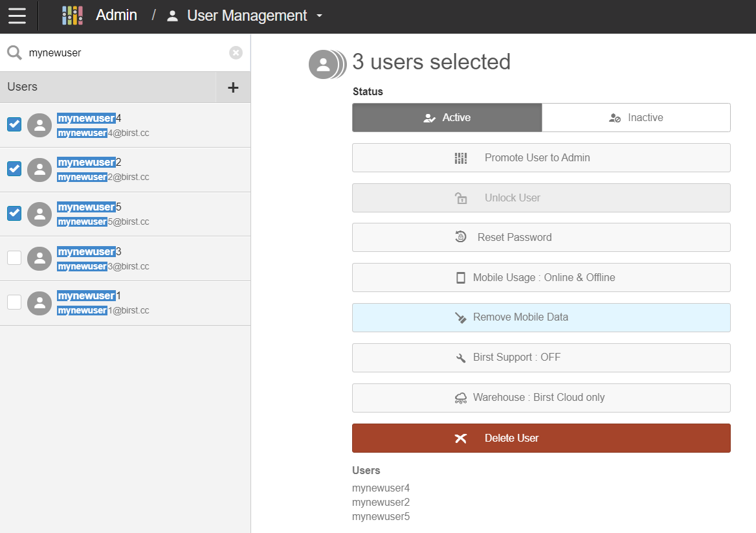Select the mynewuser3@birst.cc email text

tap(103, 266)
